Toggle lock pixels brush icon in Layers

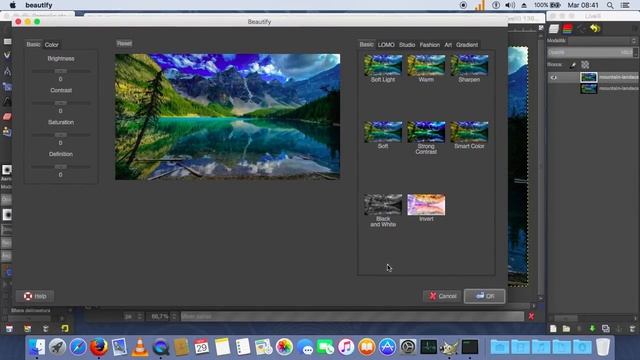(x=573, y=64)
